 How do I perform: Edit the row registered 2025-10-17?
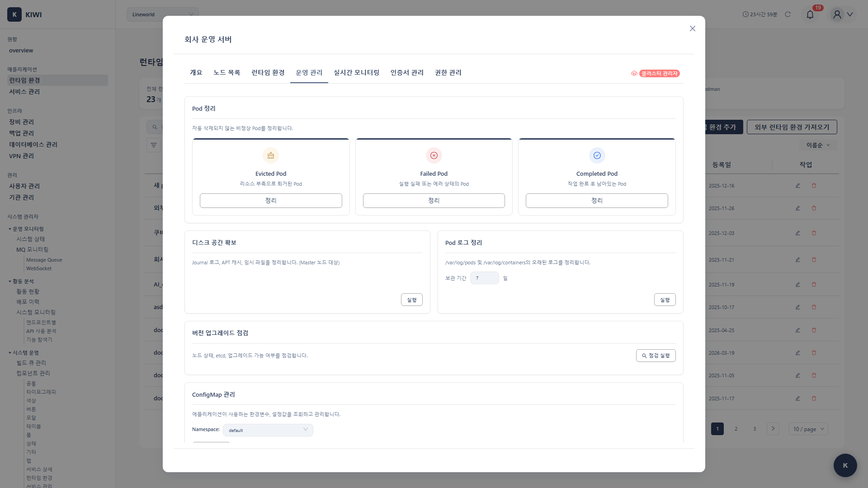797,307
